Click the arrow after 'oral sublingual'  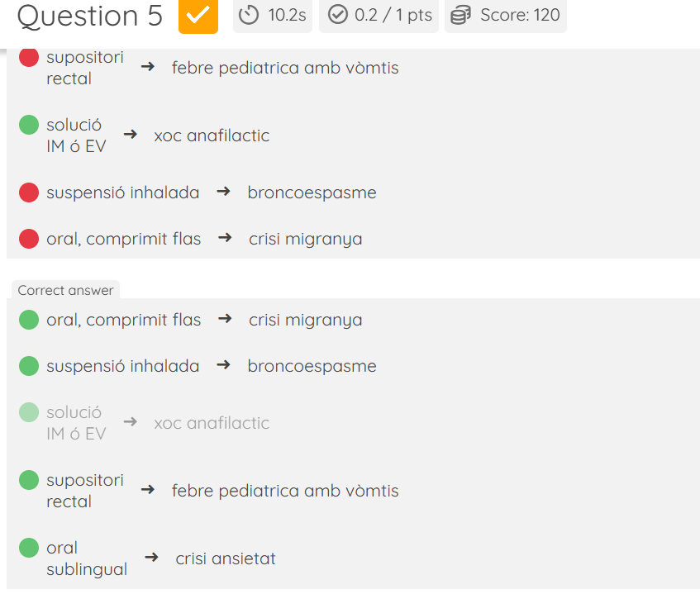point(151,558)
